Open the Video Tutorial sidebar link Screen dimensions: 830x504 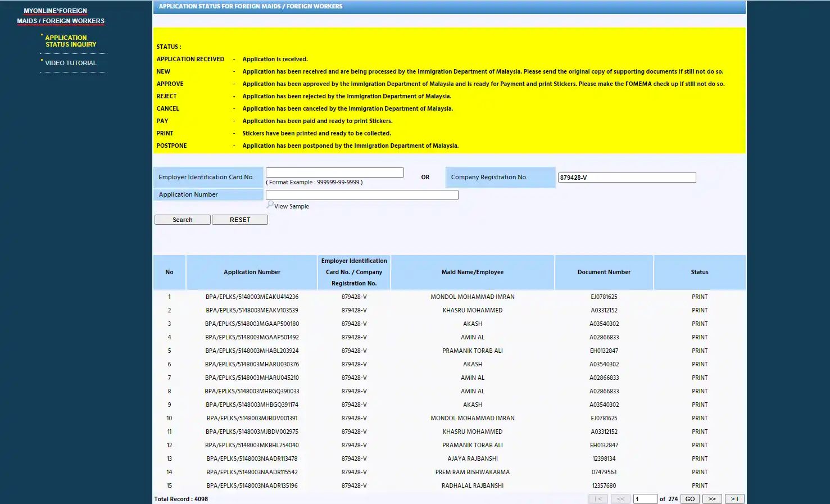click(71, 63)
